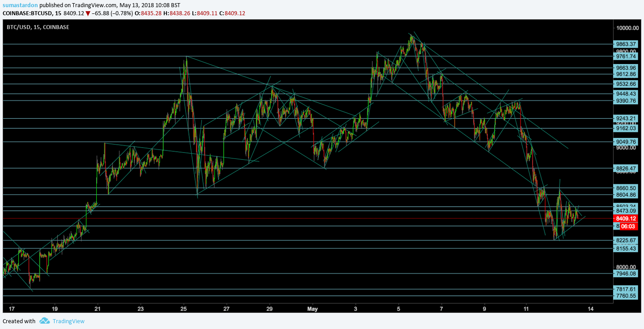Select the 9863.37 price level label

tap(626, 44)
